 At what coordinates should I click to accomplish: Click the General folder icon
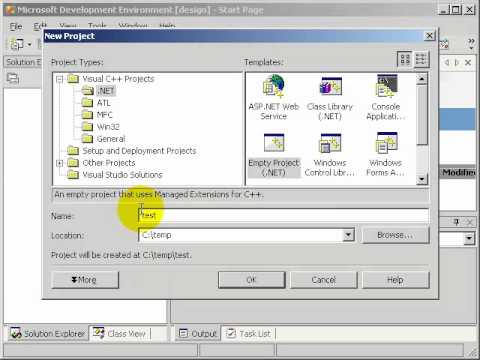coord(87,139)
